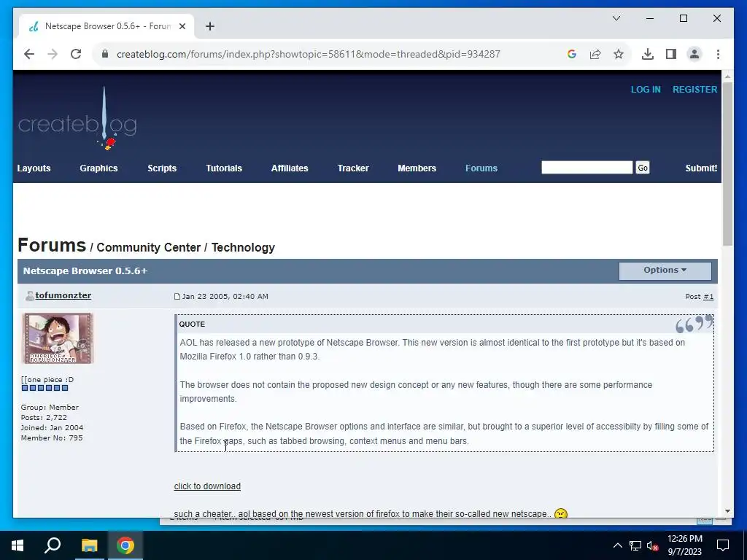Open the Layouts menu item

[34, 168]
